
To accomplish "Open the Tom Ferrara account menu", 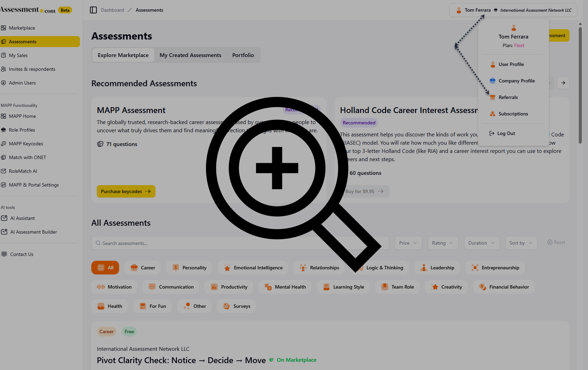I will pyautogui.click(x=513, y=10).
